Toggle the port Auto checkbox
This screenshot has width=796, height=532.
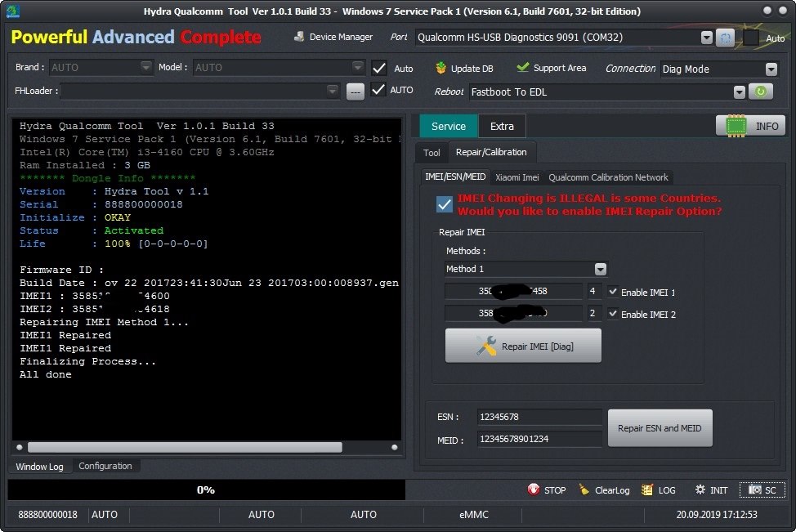click(751, 38)
